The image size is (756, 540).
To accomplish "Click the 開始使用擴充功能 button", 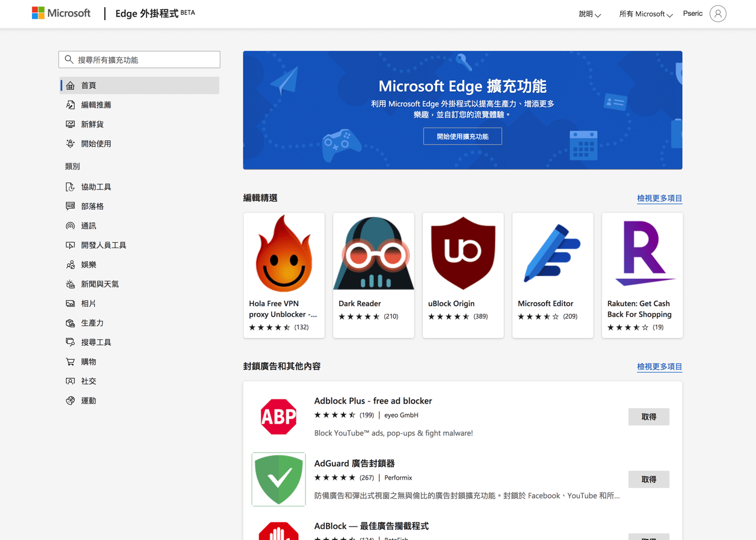I will (462, 136).
